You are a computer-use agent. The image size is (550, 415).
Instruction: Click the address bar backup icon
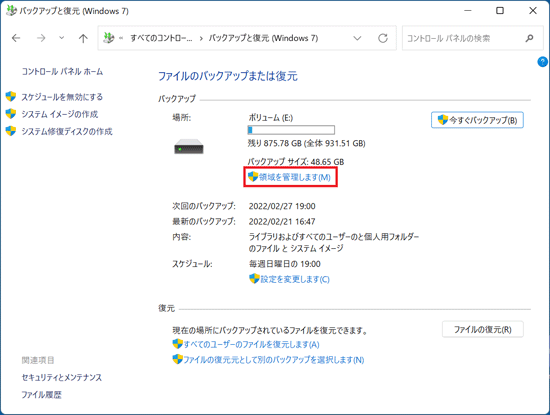tap(109, 38)
